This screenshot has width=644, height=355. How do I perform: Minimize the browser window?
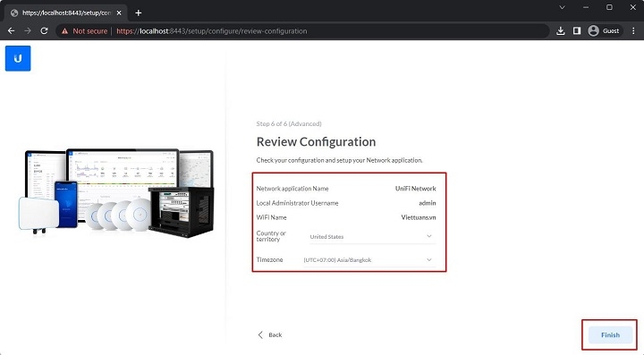coord(586,7)
